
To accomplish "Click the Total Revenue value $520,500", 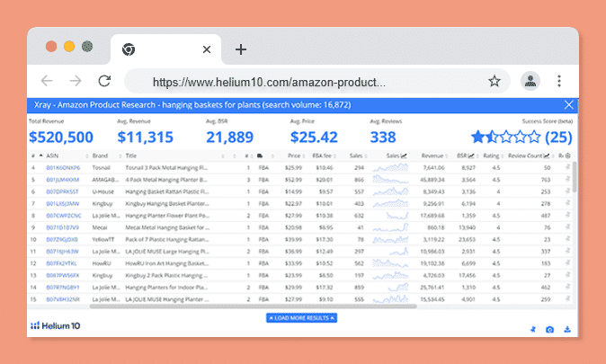I will pyautogui.click(x=61, y=138).
